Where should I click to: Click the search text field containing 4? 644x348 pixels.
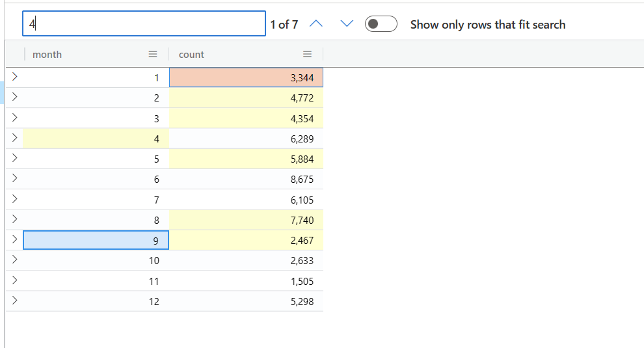[144, 23]
